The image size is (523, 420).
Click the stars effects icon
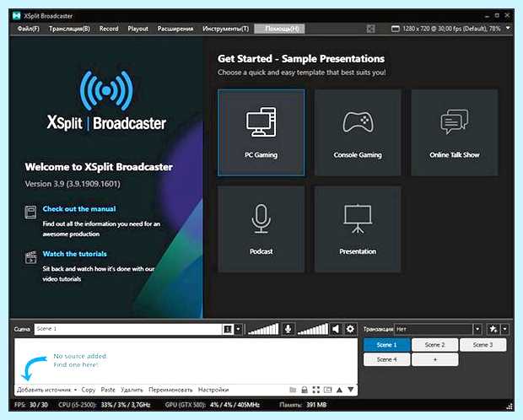pyautogui.click(x=493, y=329)
